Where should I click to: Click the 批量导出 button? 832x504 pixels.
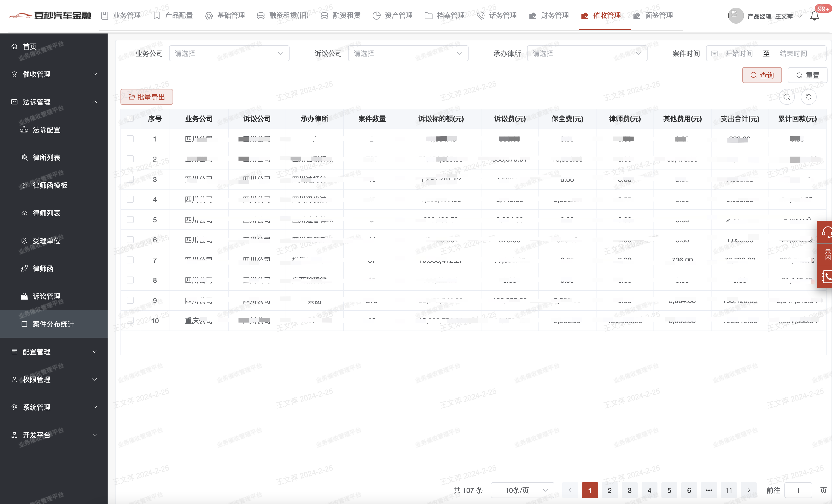pos(147,97)
